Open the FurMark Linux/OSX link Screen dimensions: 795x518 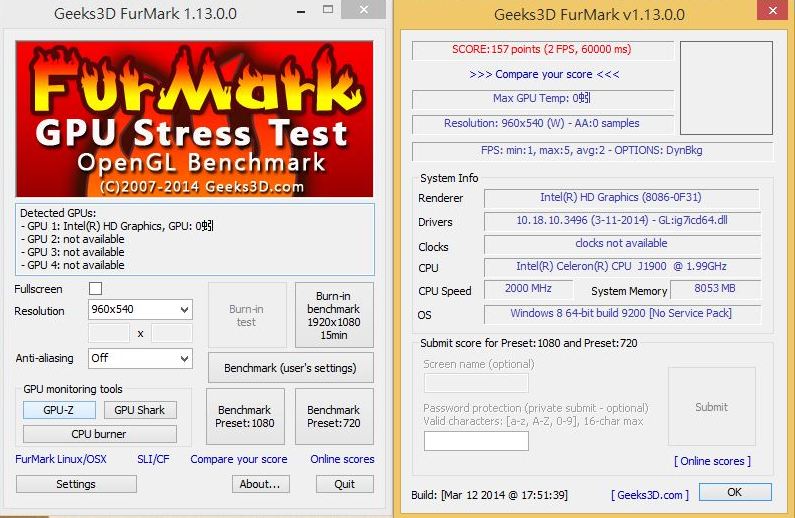tap(61, 459)
